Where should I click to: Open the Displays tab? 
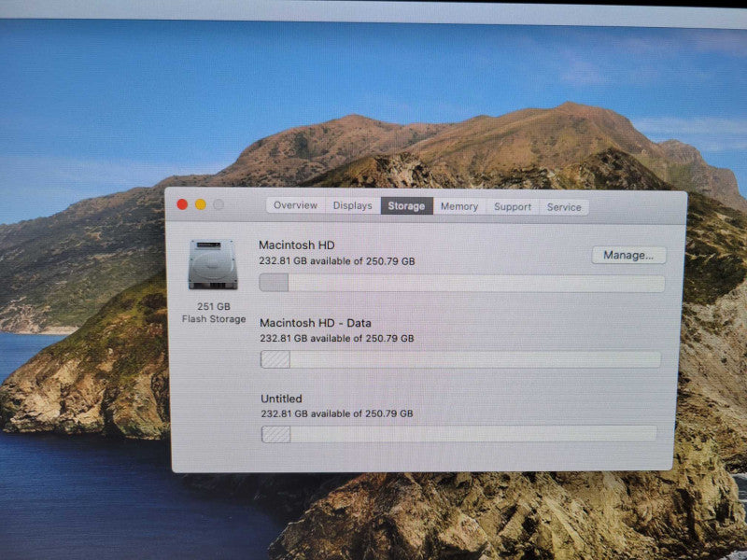(x=353, y=205)
